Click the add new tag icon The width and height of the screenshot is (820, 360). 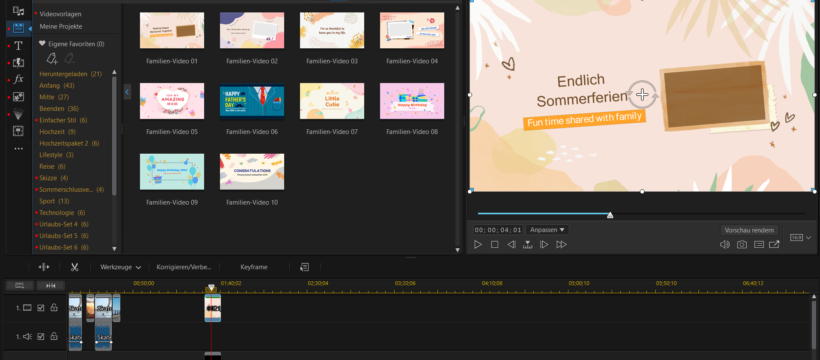pos(52,59)
